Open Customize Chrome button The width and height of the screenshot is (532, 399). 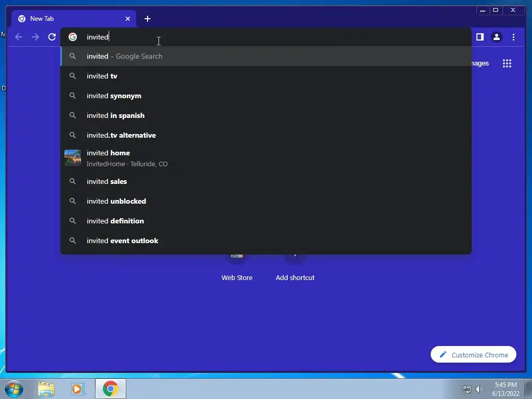click(473, 354)
